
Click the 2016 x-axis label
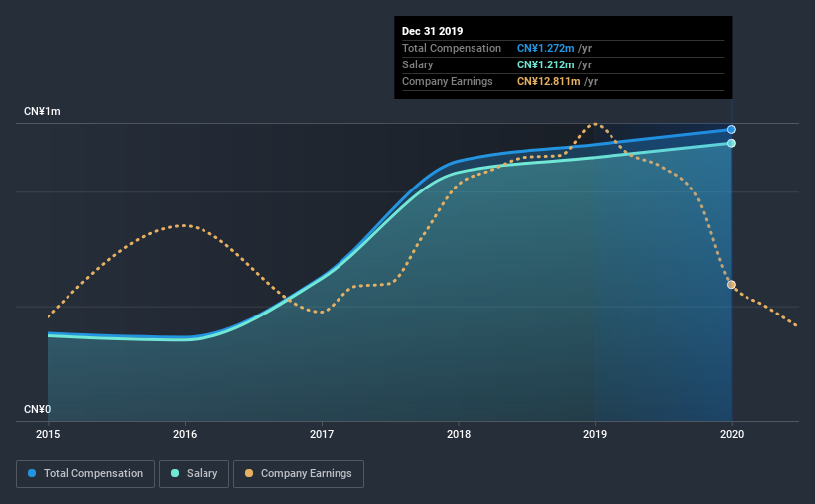pyautogui.click(x=185, y=434)
